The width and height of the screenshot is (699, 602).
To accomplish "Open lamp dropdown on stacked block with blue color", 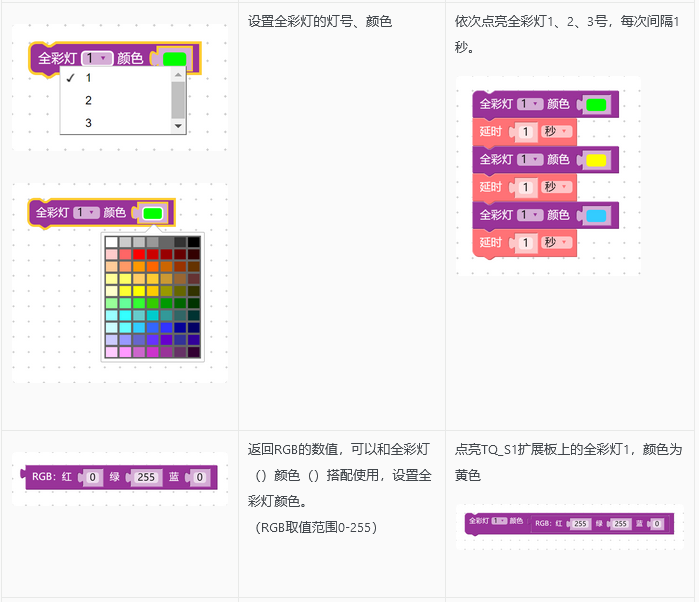I will [x=530, y=215].
